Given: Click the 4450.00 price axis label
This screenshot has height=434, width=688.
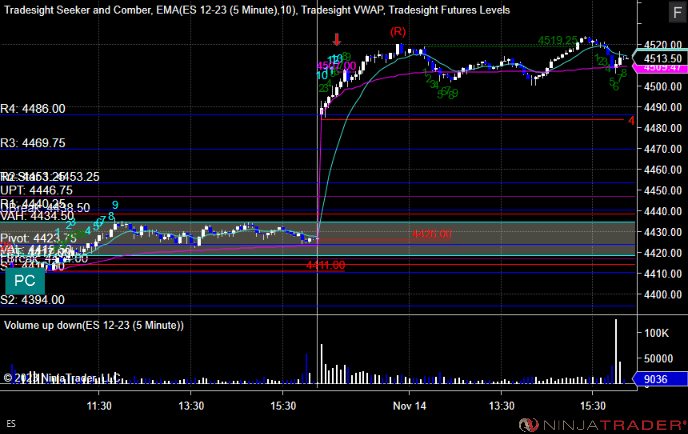Looking at the screenshot, I should point(663,190).
